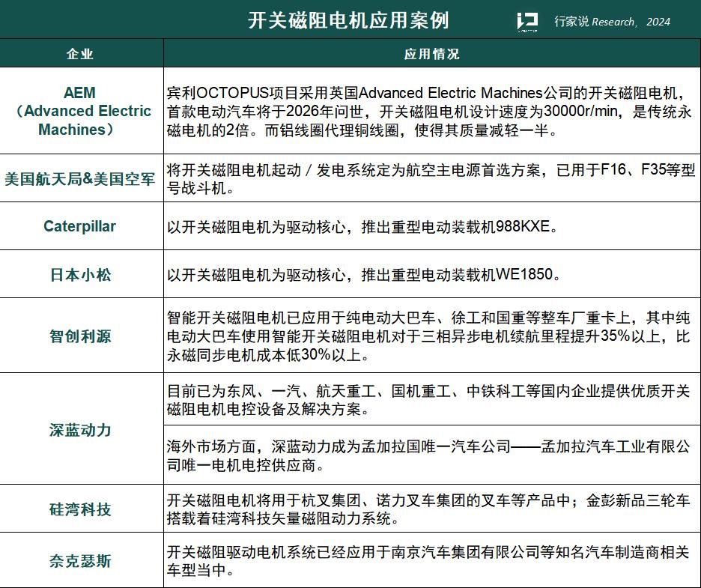Click the title 开关磁阻电机应用案例
The width and height of the screenshot is (701, 588).
[348, 20]
